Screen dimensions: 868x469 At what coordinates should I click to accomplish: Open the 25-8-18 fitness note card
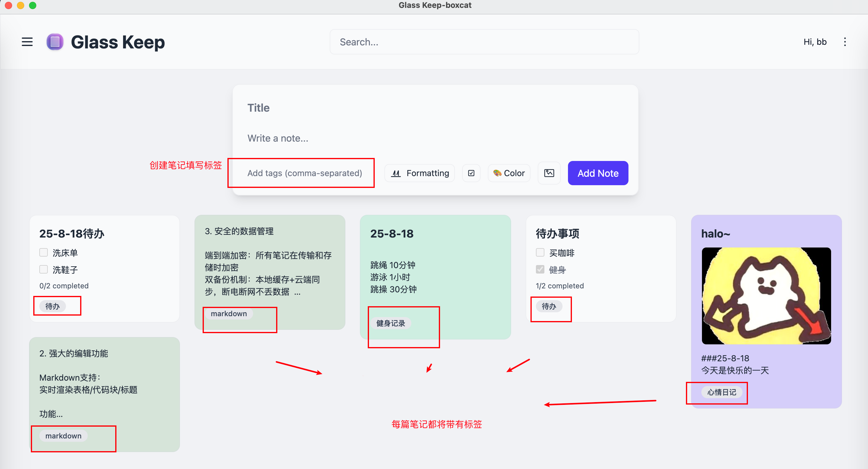point(435,277)
